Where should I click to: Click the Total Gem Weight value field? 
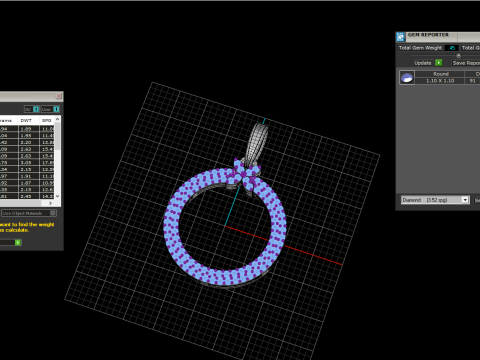pyautogui.click(x=452, y=48)
